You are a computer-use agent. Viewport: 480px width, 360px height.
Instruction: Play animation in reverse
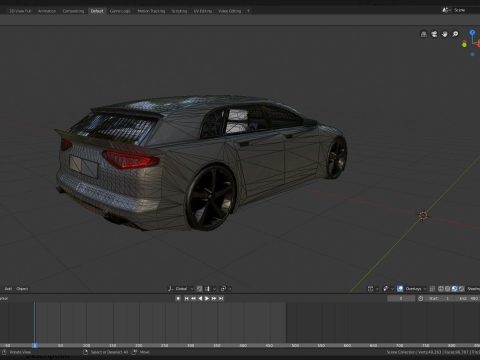[x=200, y=298]
